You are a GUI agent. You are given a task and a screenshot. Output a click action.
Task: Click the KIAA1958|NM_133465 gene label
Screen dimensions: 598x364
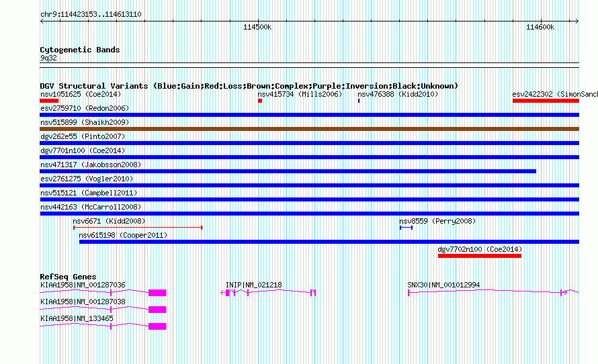(77, 318)
